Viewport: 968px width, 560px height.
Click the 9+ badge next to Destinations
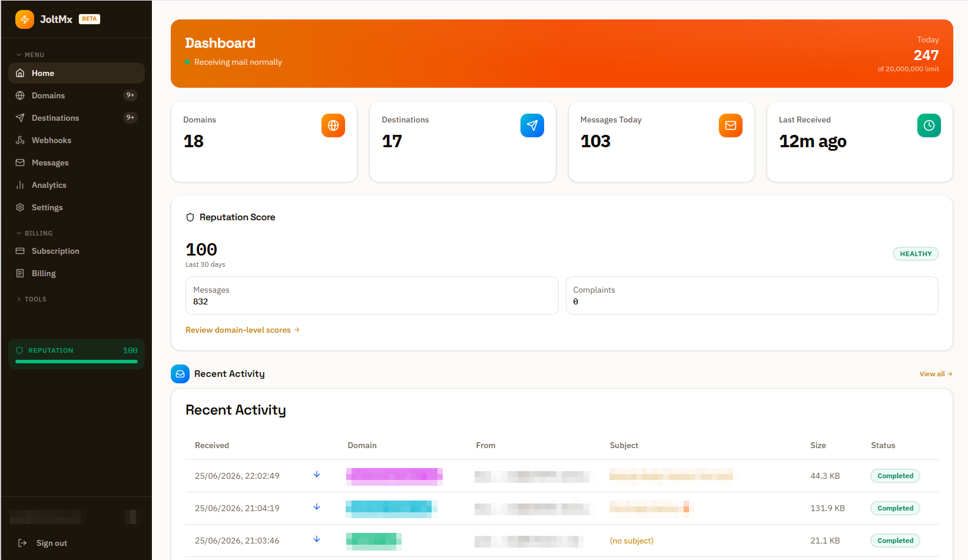click(x=130, y=118)
